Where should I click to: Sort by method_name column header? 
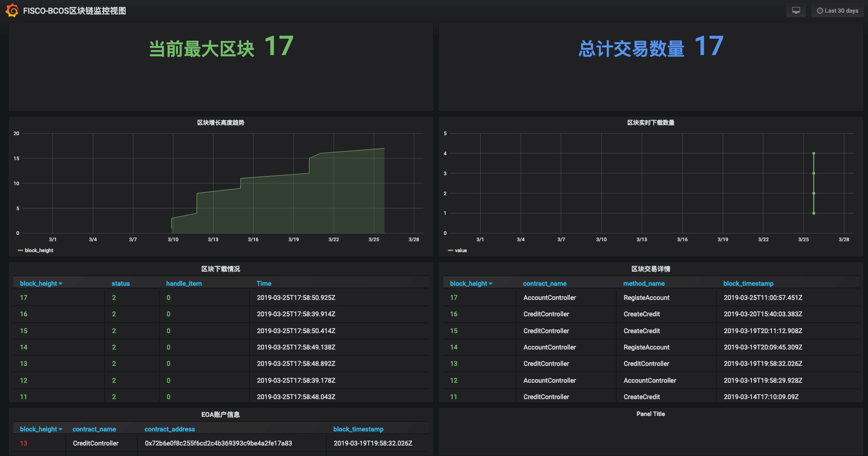(x=644, y=284)
